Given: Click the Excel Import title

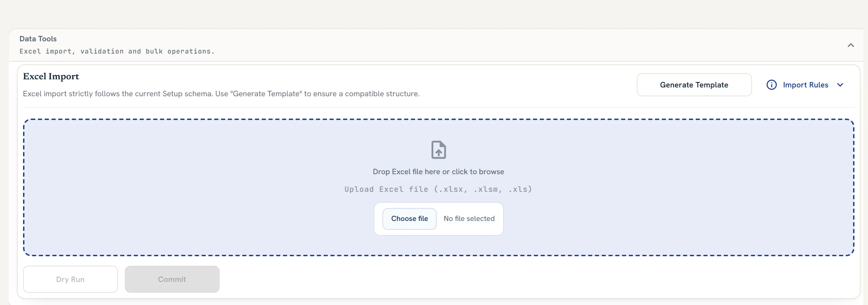Looking at the screenshot, I should tap(51, 77).
